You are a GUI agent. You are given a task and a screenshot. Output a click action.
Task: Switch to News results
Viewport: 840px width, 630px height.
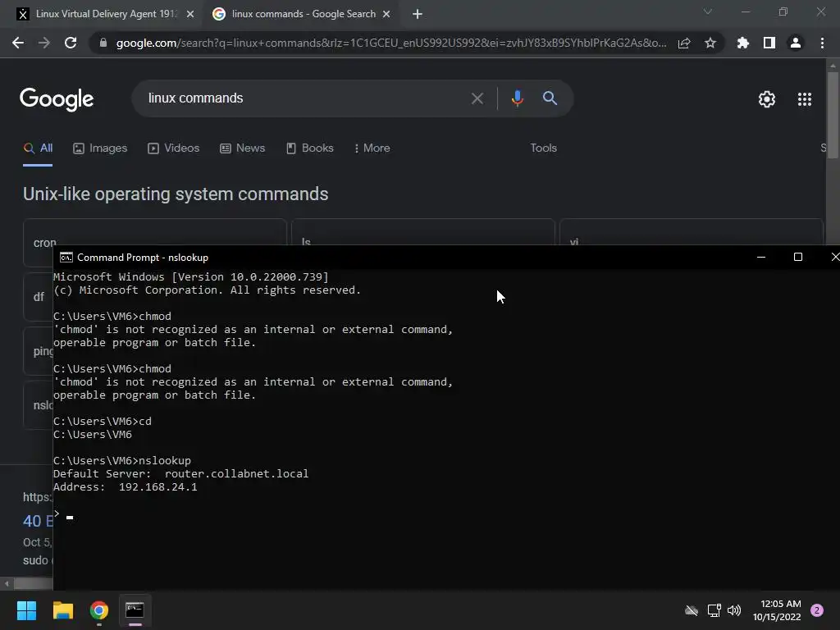click(x=242, y=148)
